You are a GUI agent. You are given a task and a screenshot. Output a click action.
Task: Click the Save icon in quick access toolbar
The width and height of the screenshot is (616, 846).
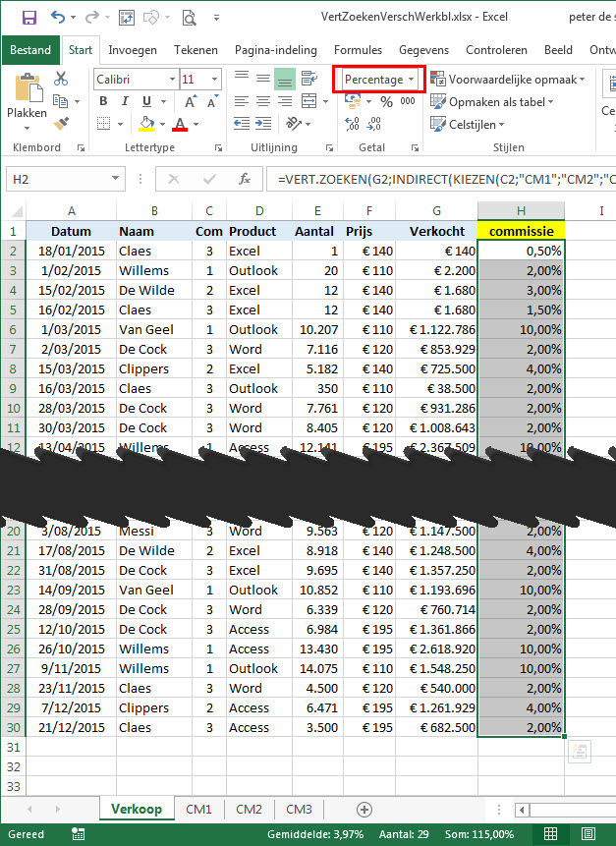pos(29,18)
